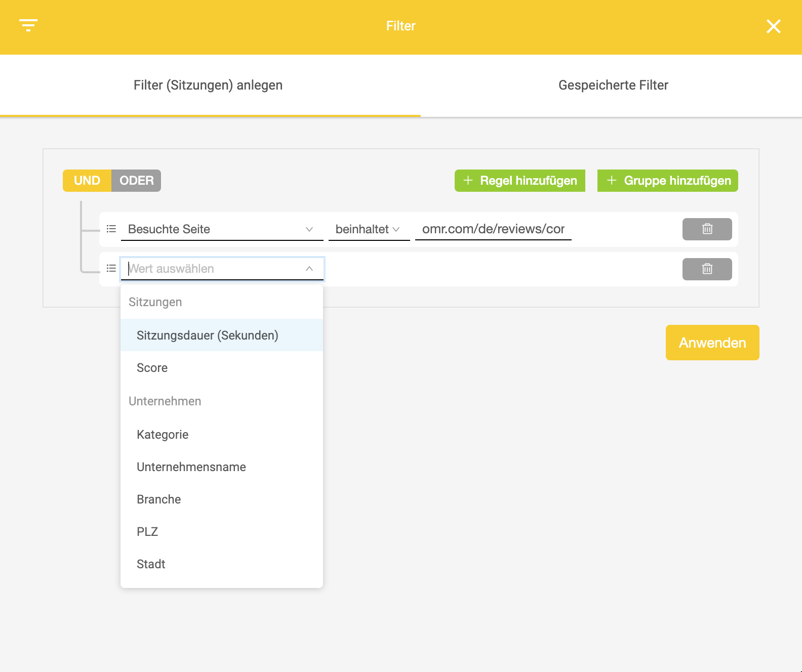Collapse the Wert auswählen dropdown chevron

(309, 269)
